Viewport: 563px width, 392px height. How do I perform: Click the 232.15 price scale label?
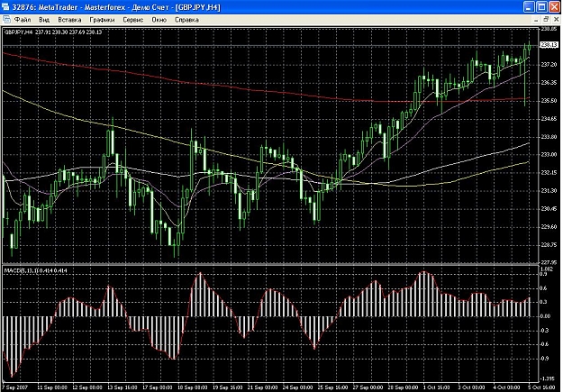click(x=549, y=173)
